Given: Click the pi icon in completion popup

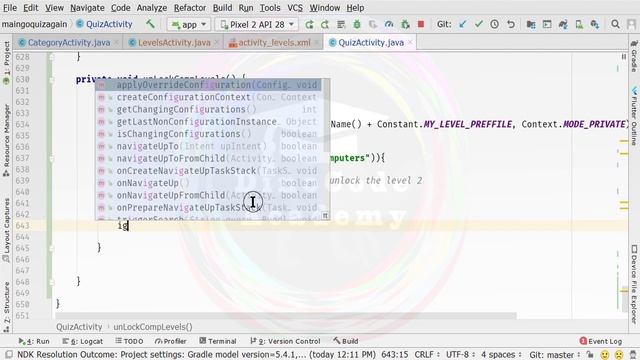Looking at the screenshot, I should [x=325, y=215].
